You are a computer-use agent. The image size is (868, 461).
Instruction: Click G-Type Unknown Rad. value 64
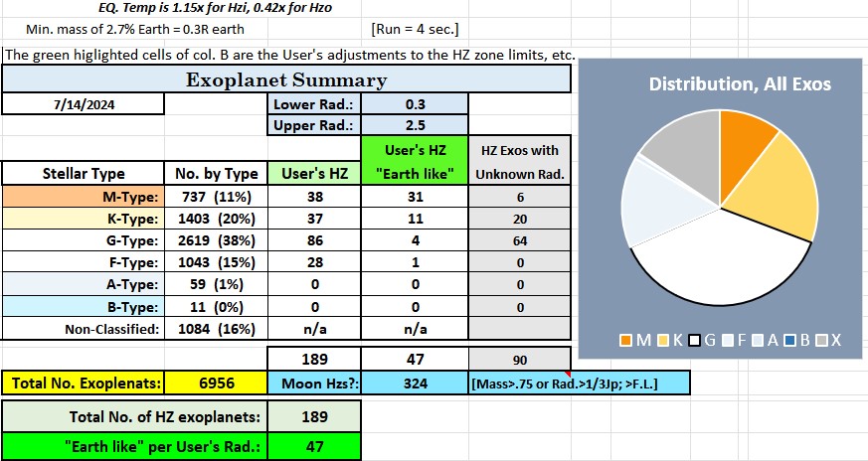520,241
